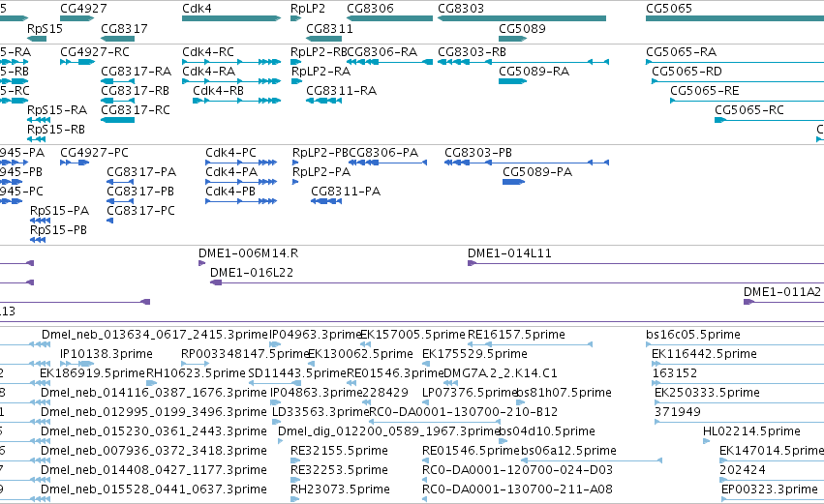Open transcript CG5065-RA label

(681, 52)
